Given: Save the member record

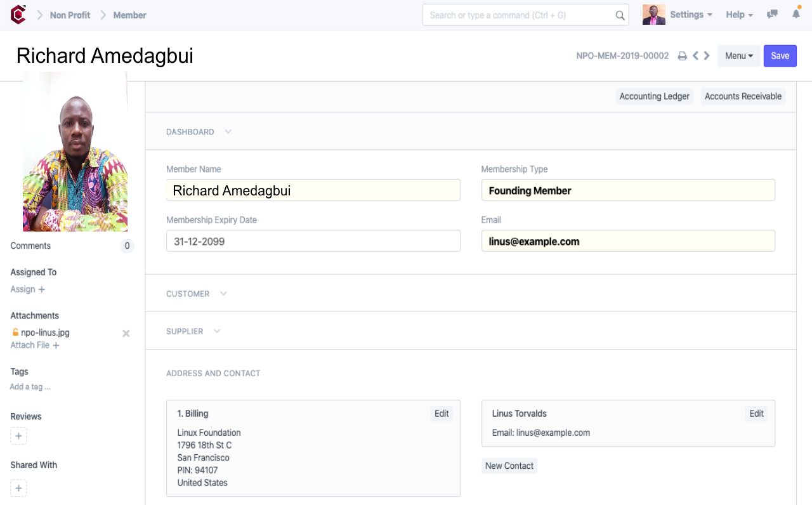Looking at the screenshot, I should (x=780, y=56).
